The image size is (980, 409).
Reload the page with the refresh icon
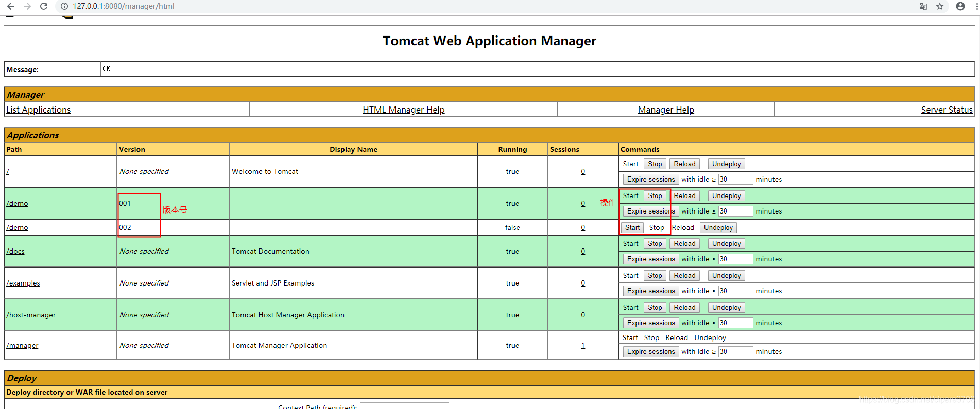(44, 6)
